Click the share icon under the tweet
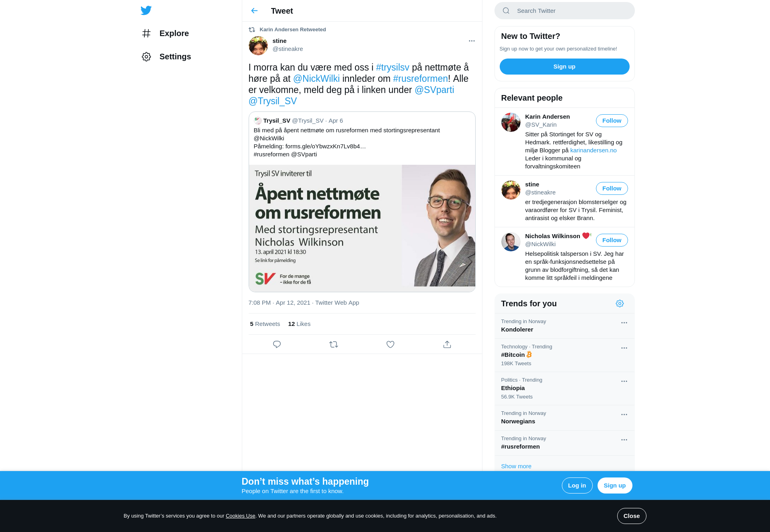770x532 pixels. pyautogui.click(x=447, y=344)
